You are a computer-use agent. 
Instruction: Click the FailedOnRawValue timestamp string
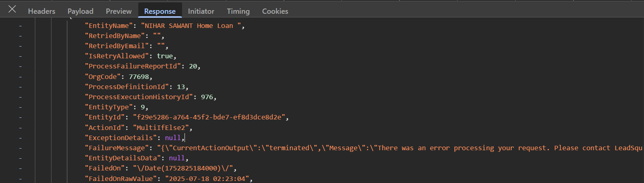tap(207, 179)
